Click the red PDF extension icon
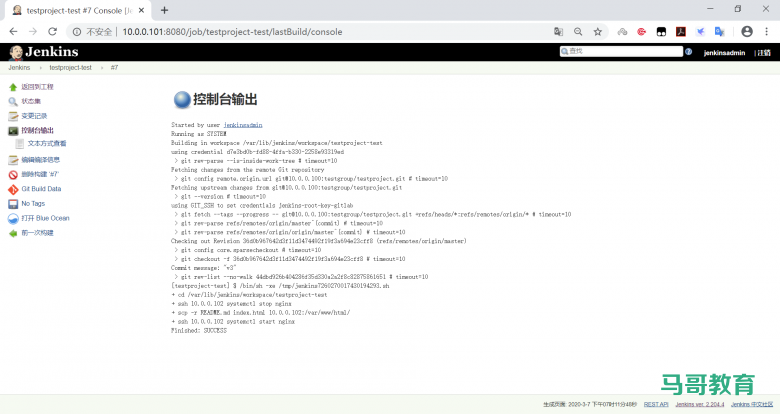 [x=681, y=31]
